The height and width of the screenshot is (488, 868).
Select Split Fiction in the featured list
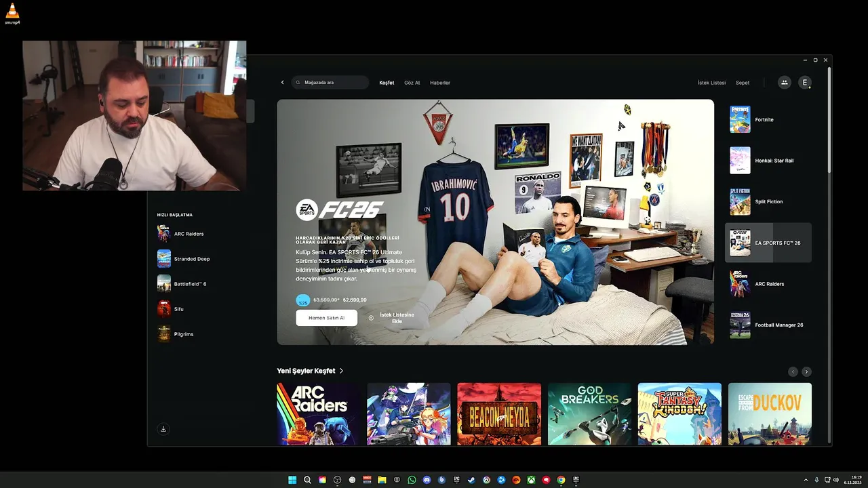tap(768, 201)
